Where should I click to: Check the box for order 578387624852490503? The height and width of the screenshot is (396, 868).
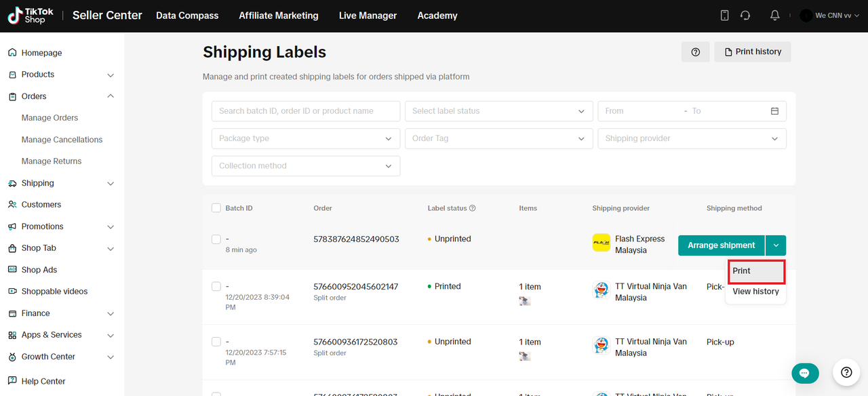pos(216,239)
